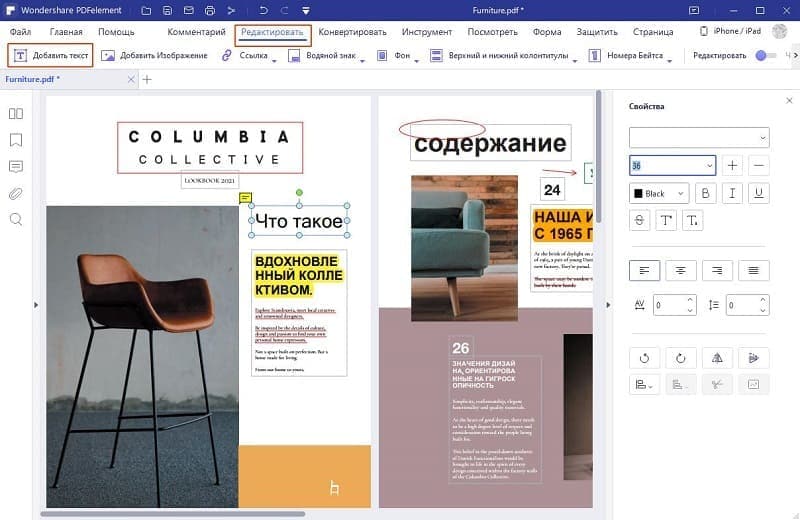800x520 pixels.
Task: Decrease font size with minus button
Action: point(759,165)
